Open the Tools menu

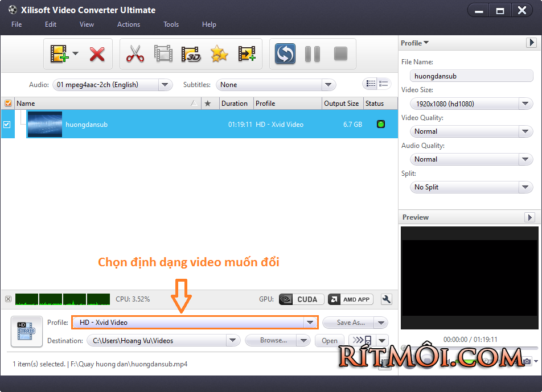171,24
